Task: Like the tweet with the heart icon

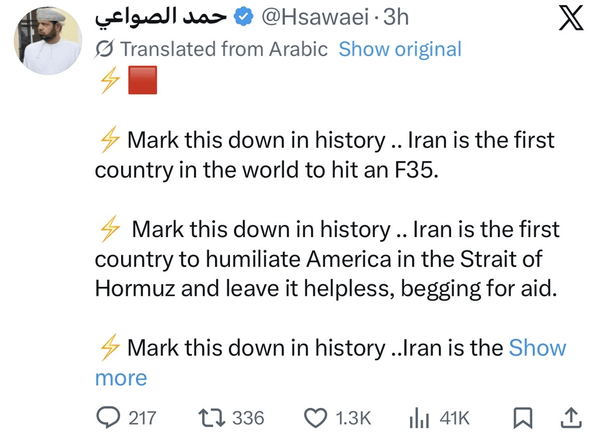Action: pos(315,417)
